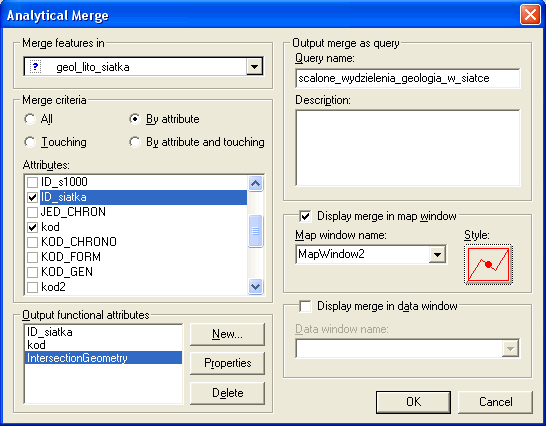Click the Cancel button
Viewport: 546px width, 426px height.
coord(496,402)
